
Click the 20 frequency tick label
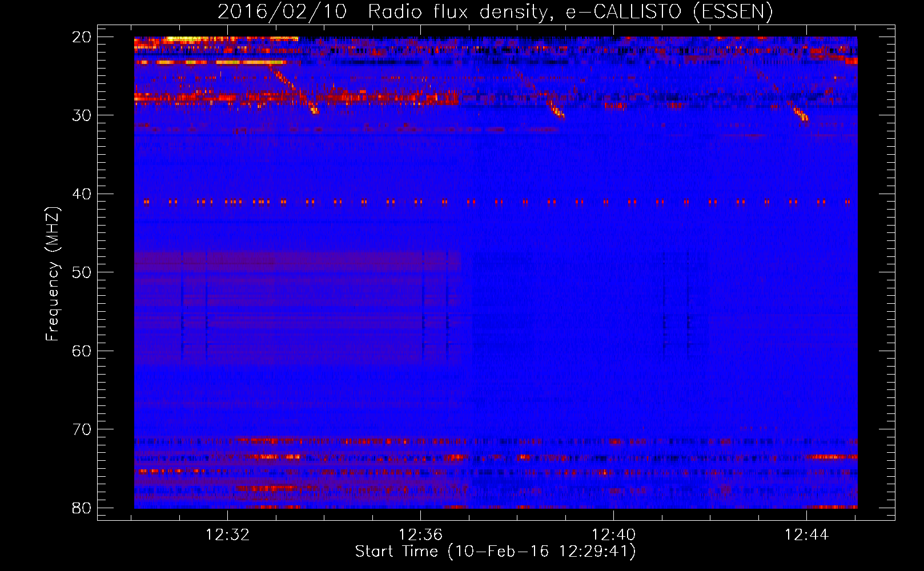click(x=82, y=37)
